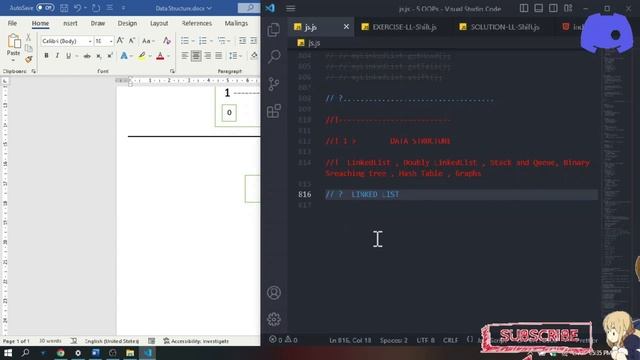Screen dimensions: 640x360
Task: Toggle Strikethrough formatting
Action: point(87,56)
